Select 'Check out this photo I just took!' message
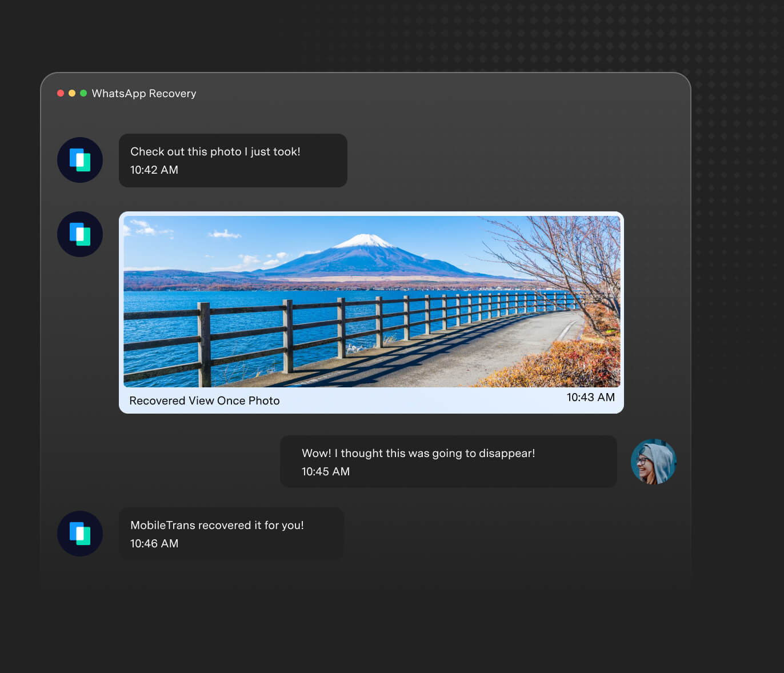The width and height of the screenshot is (784, 673). (215, 151)
